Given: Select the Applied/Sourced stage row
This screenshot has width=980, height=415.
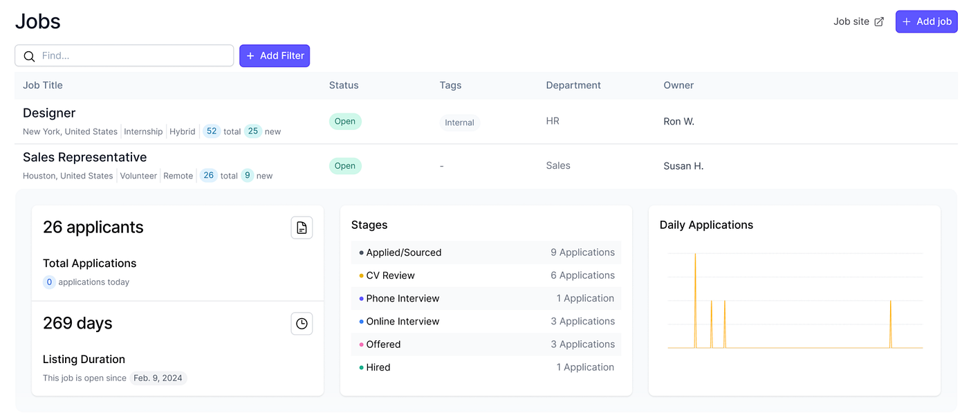Looking at the screenshot, I should click(486, 252).
